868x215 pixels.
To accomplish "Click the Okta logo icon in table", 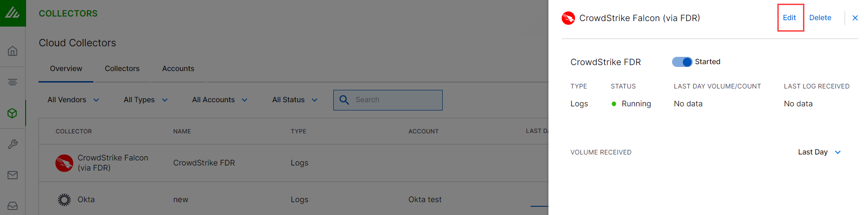I will (x=64, y=200).
